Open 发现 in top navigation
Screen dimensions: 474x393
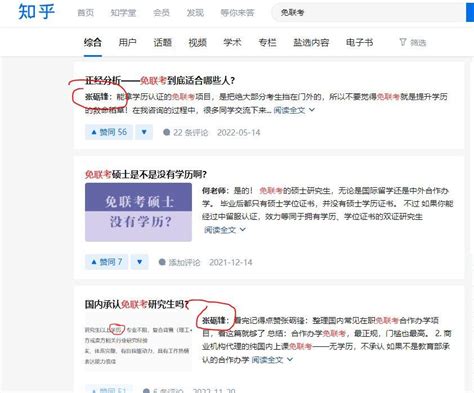coord(195,13)
